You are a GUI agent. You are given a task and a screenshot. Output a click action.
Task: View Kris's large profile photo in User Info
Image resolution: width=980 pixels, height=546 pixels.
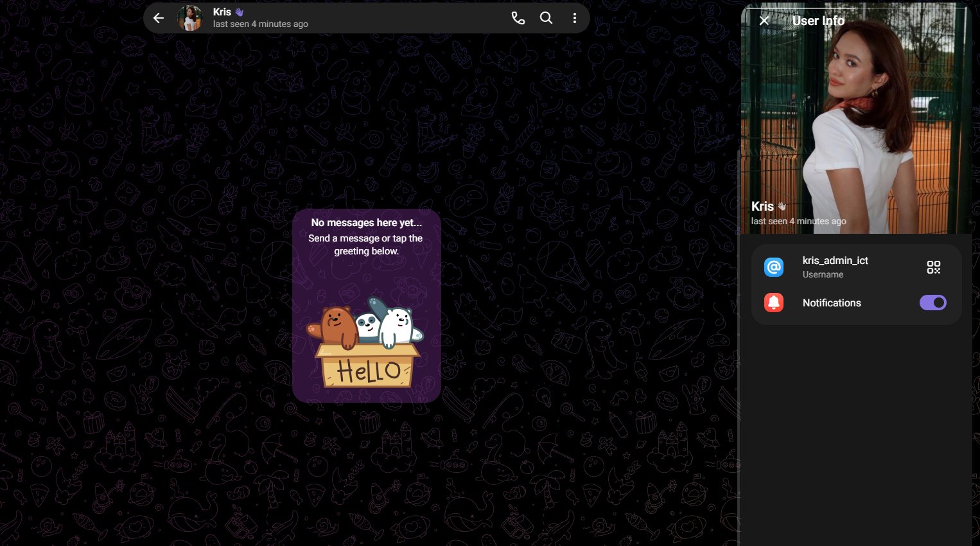point(856,118)
